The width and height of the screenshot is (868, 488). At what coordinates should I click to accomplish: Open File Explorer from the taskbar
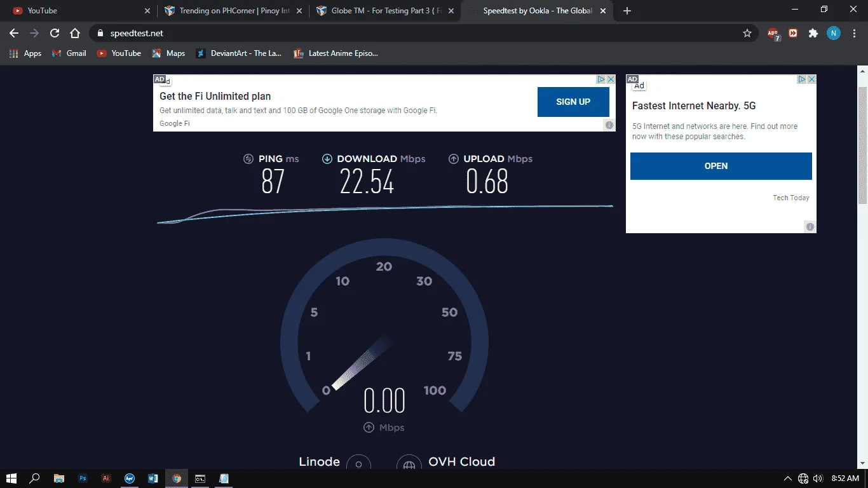[59, 478]
